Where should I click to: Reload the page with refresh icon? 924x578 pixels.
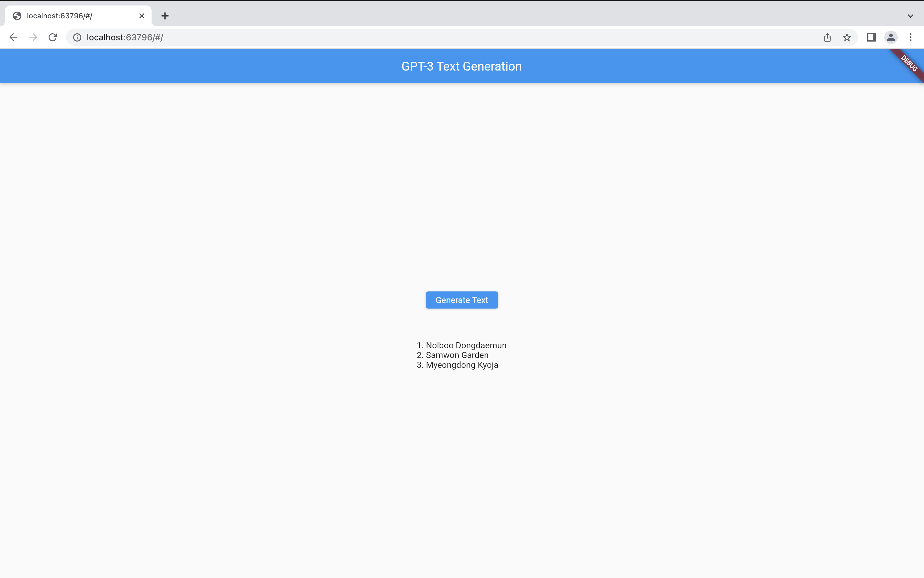[x=53, y=37]
